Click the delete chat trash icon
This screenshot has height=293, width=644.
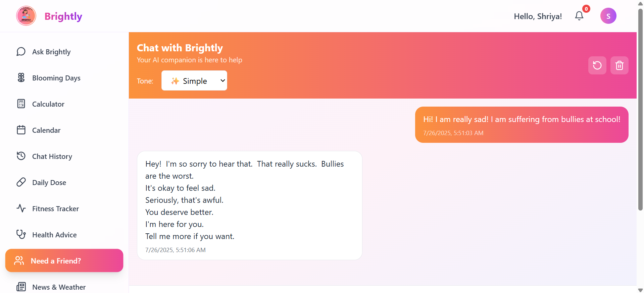click(x=619, y=65)
